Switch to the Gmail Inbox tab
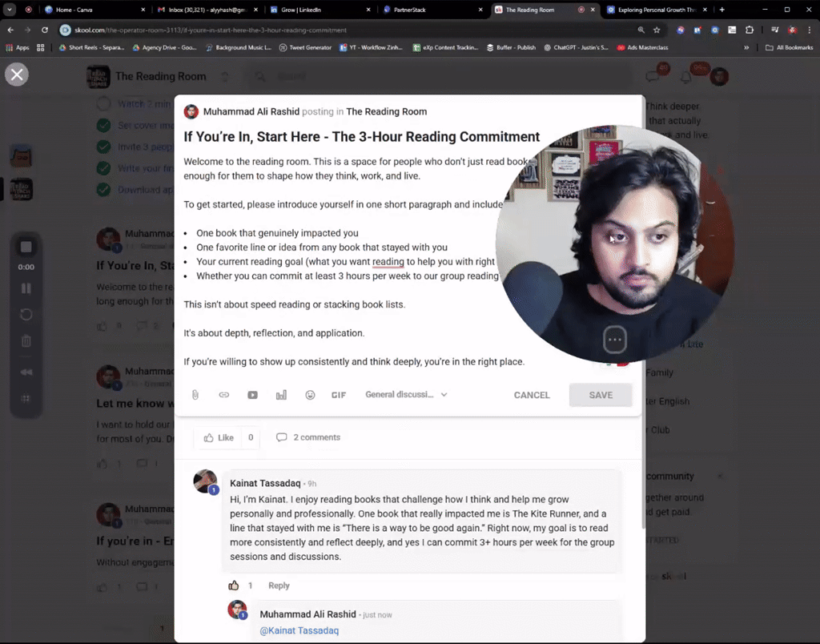 207,10
